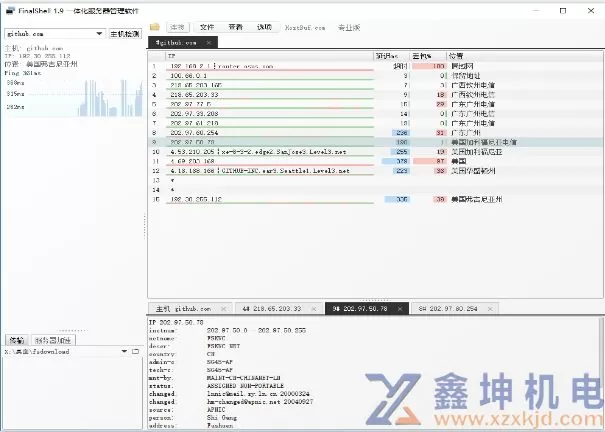Click the FinalShell app icon in title bar

8,8
